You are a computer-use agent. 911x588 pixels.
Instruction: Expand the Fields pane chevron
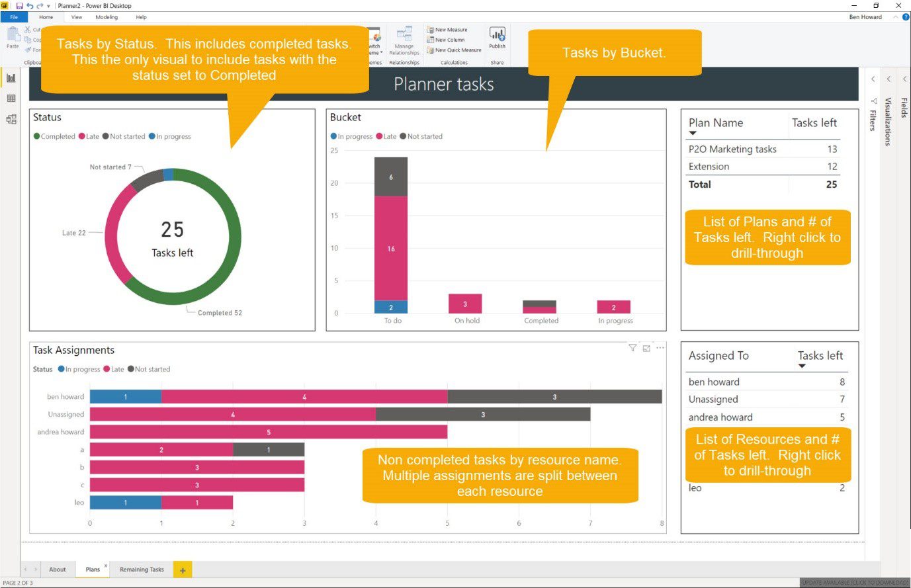[x=904, y=79]
